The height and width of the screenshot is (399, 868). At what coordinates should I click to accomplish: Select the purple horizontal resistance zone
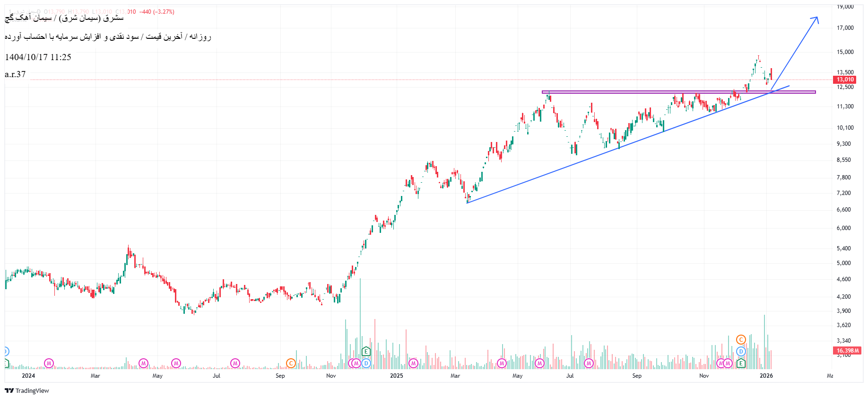(x=662, y=92)
